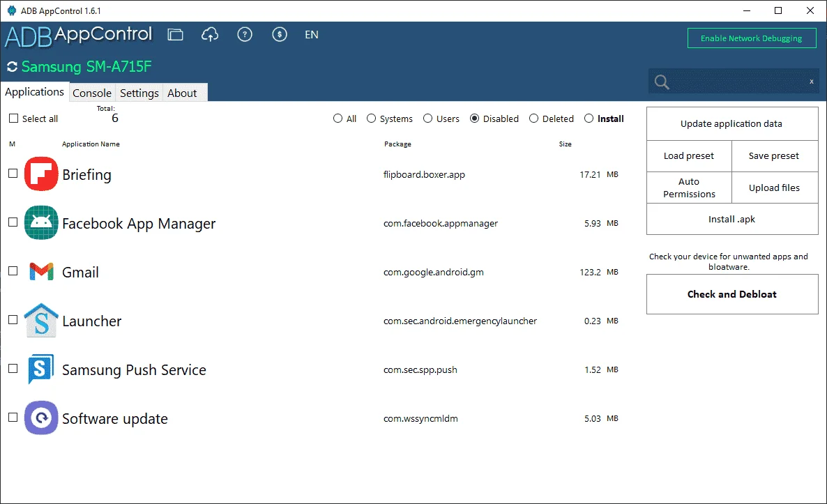Switch to the Applications tab

[x=35, y=92]
